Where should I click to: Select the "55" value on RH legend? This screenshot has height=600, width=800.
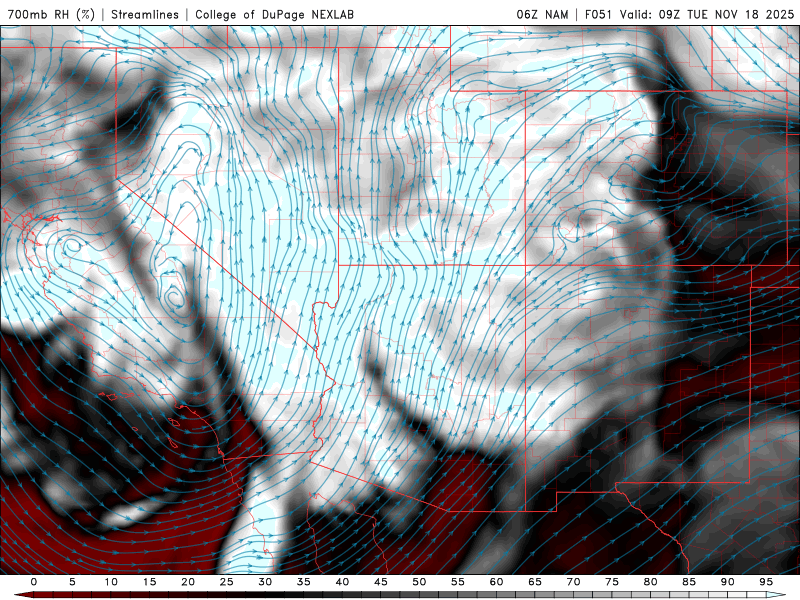pyautogui.click(x=458, y=582)
